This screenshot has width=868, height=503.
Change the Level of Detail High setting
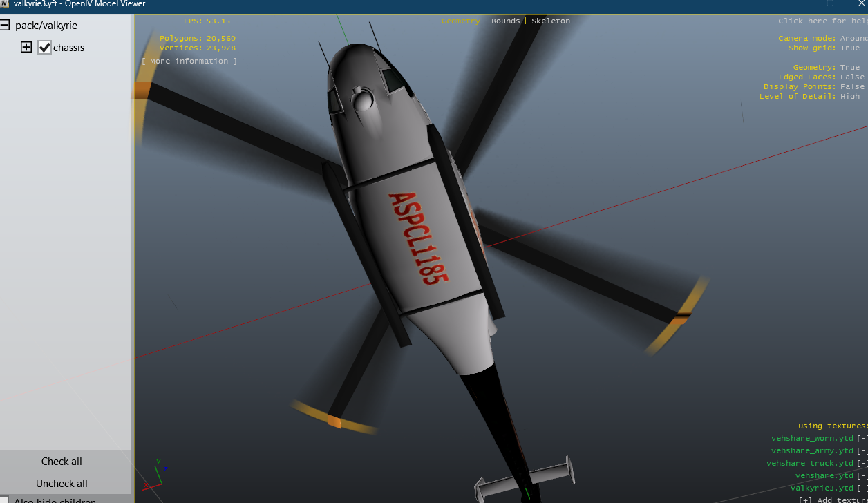(x=850, y=97)
